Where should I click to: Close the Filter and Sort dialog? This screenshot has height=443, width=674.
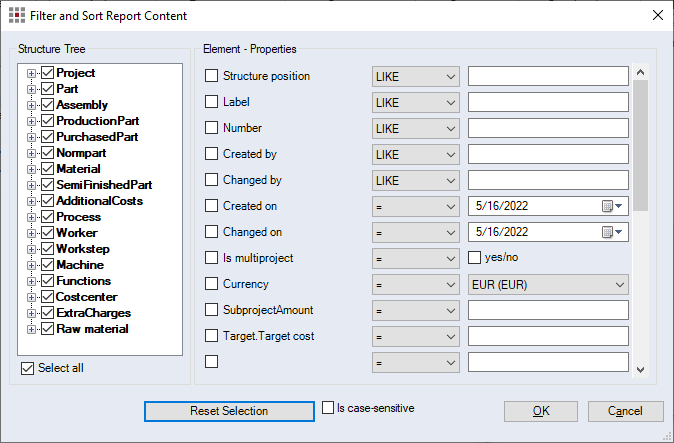coord(656,15)
